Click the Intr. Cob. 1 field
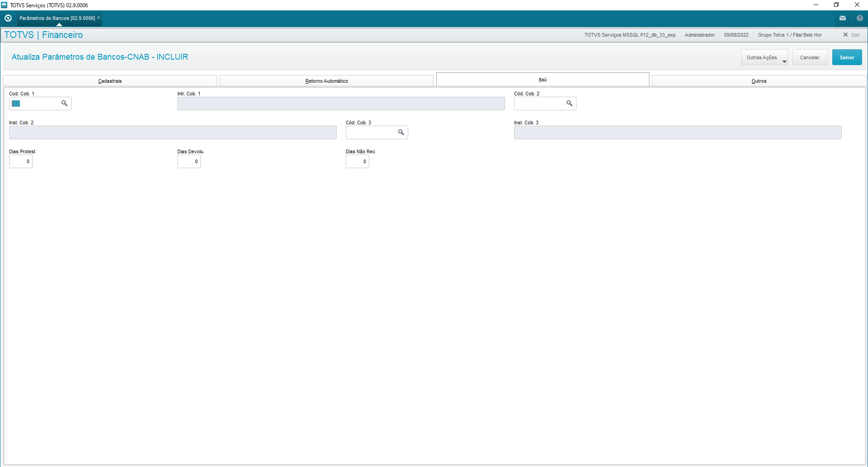Image resolution: width=868 pixels, height=467 pixels. click(341, 104)
